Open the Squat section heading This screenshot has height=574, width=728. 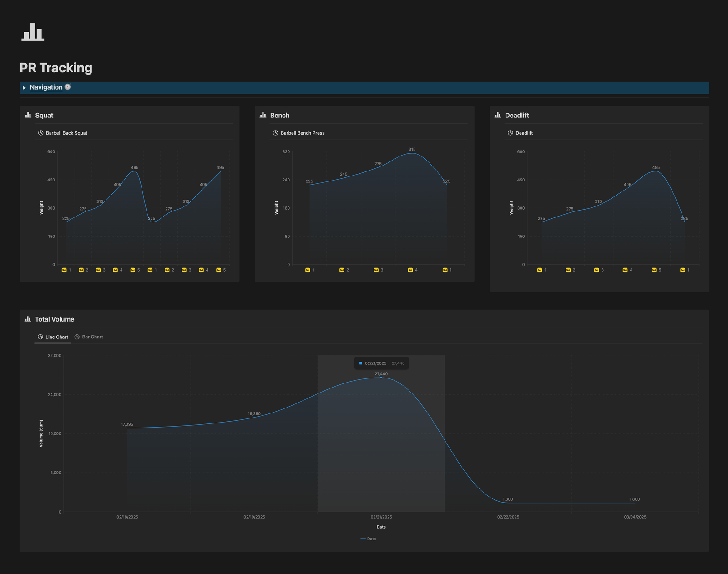pos(44,116)
